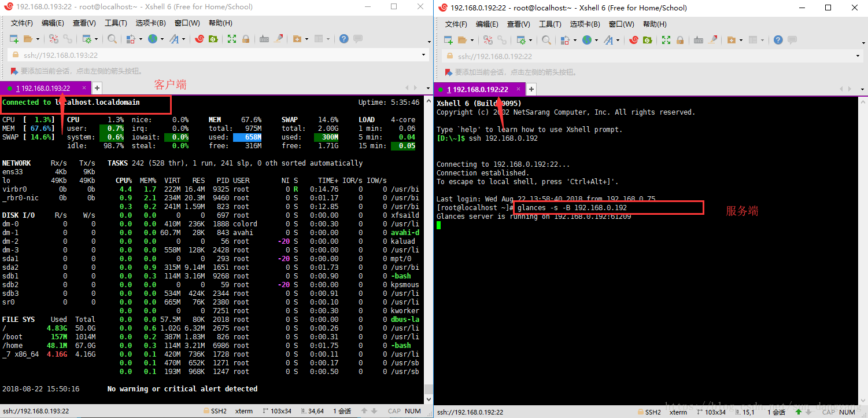This screenshot has width=868, height=418.
Task: Expand Open folder dropdown arrow in 192.168.0.193 window
Action: coord(38,39)
